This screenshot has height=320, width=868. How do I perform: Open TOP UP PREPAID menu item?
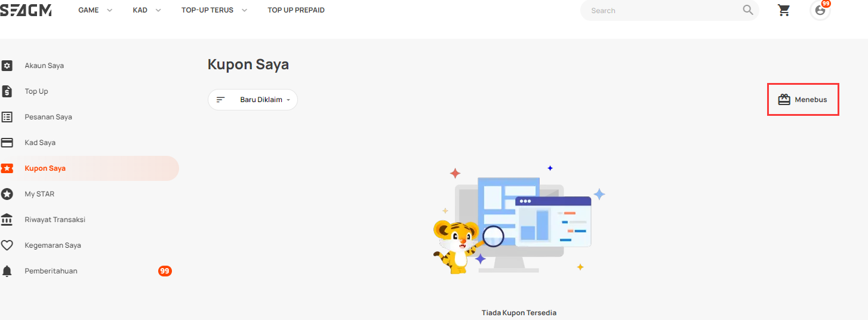coord(296,10)
